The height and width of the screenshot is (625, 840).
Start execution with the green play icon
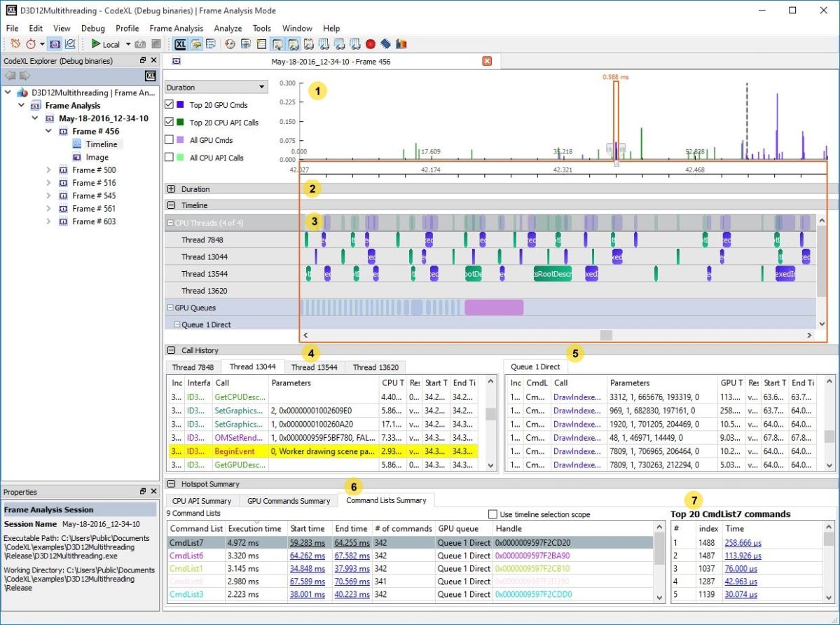96,44
